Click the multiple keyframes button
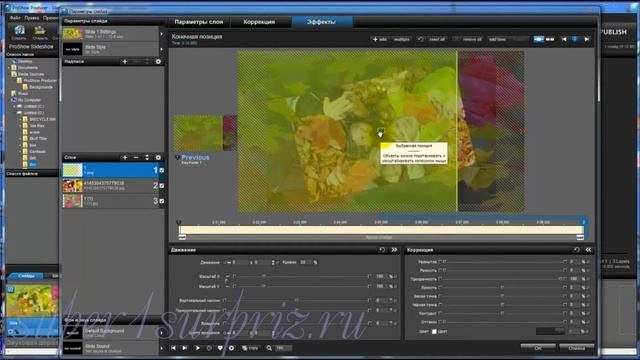640x360 pixels. tap(402, 39)
